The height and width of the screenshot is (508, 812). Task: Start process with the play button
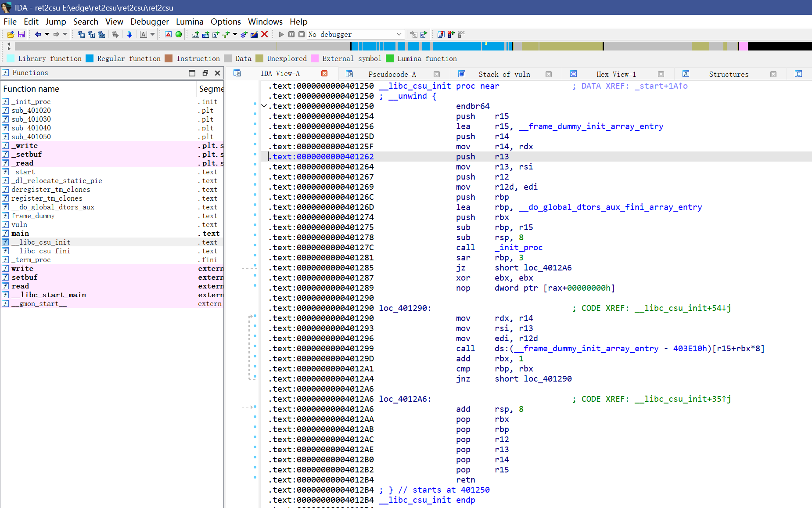[281, 34]
